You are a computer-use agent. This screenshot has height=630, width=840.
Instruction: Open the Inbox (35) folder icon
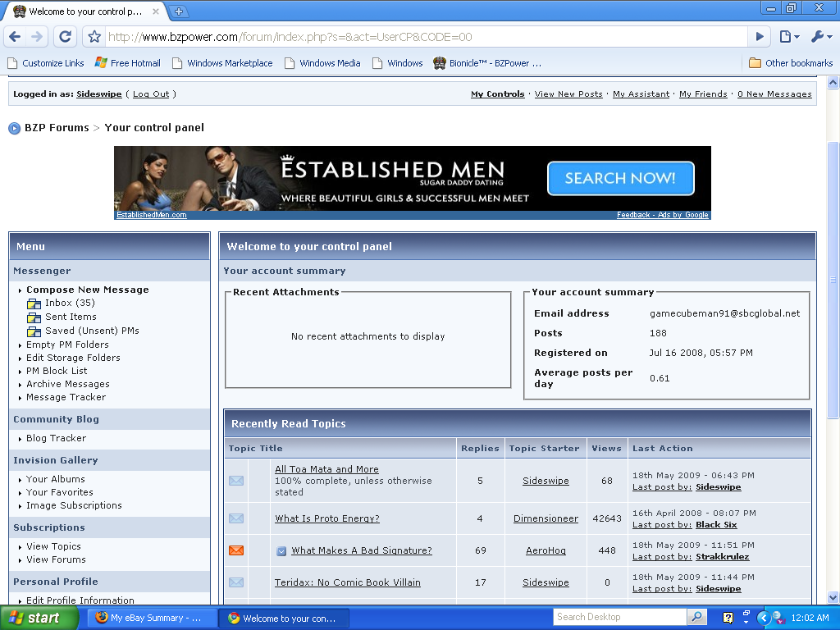coord(34,304)
